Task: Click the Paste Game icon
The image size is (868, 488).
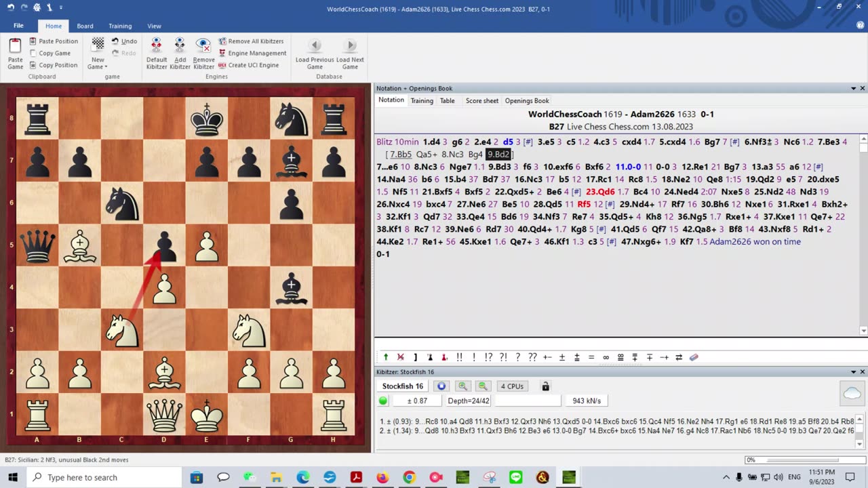Action: (15, 54)
